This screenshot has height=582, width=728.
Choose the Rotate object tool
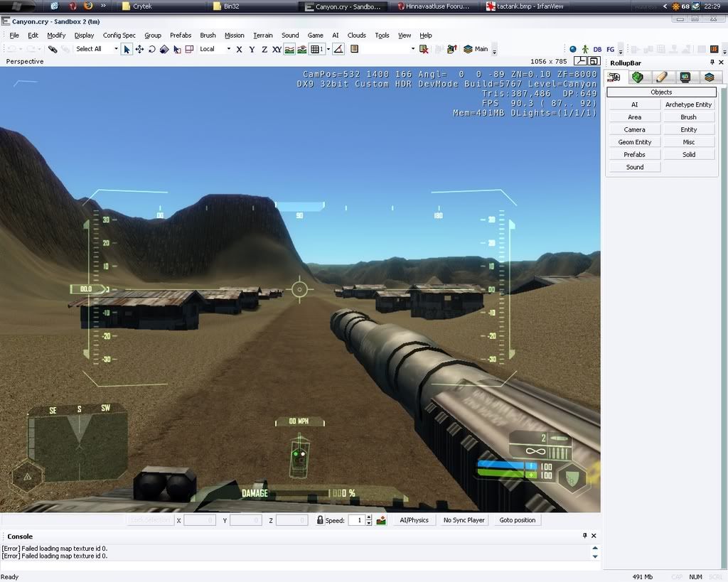(152, 49)
